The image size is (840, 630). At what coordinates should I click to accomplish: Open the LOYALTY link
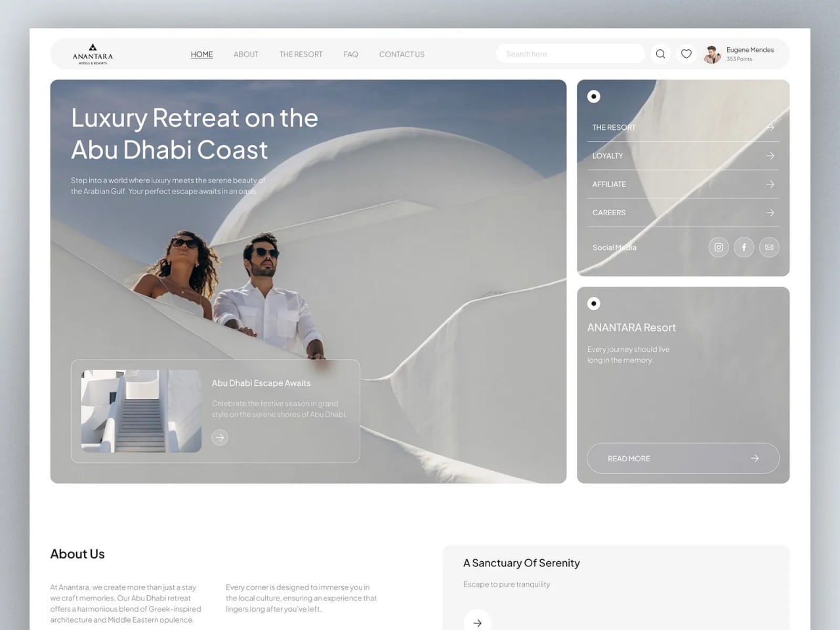[608, 156]
